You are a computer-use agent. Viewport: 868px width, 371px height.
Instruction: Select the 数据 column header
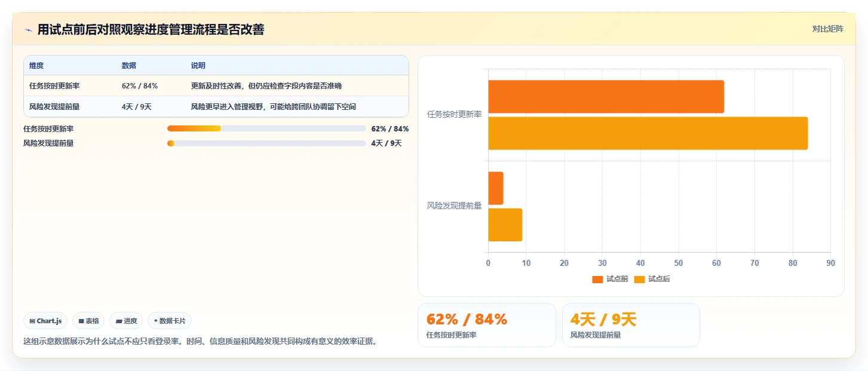click(x=129, y=66)
